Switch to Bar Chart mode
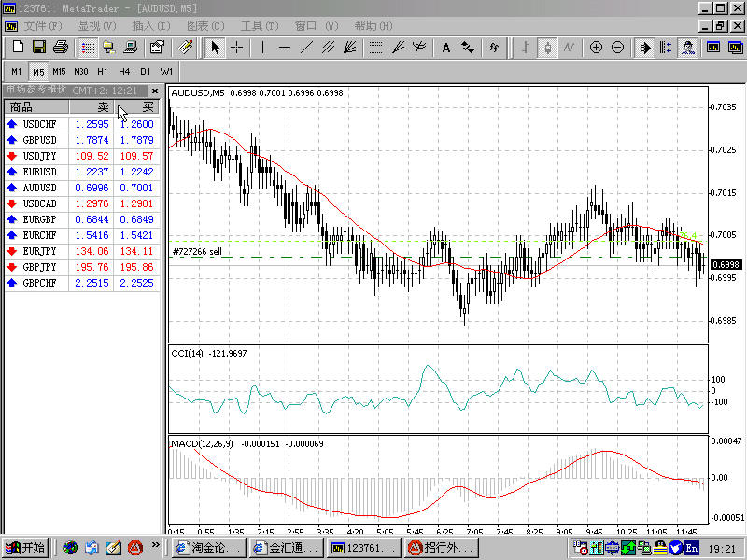Image resolution: width=747 pixels, height=560 pixels. pyautogui.click(x=526, y=48)
